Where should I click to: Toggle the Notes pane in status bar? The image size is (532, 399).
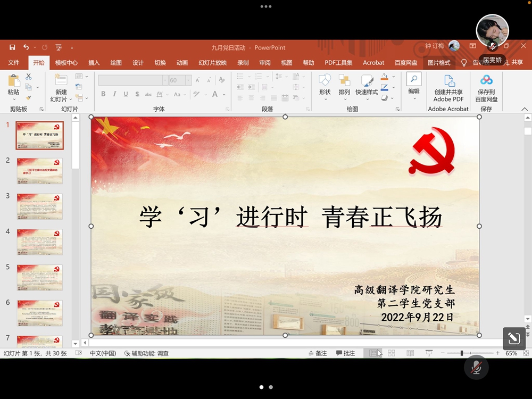[x=317, y=353]
